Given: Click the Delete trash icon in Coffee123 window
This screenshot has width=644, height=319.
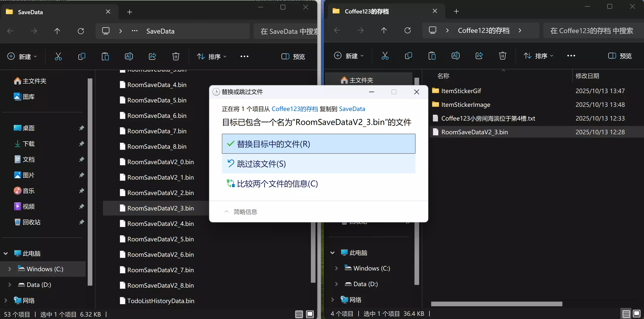Looking at the screenshot, I should 502,56.
